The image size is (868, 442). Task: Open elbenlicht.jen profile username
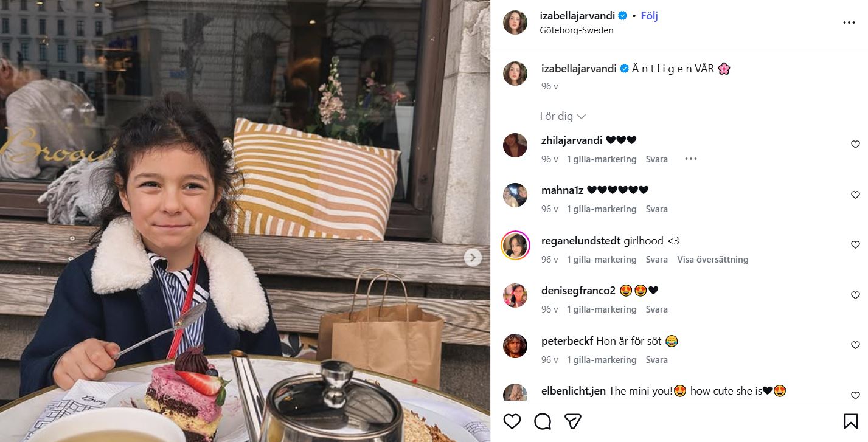point(574,391)
